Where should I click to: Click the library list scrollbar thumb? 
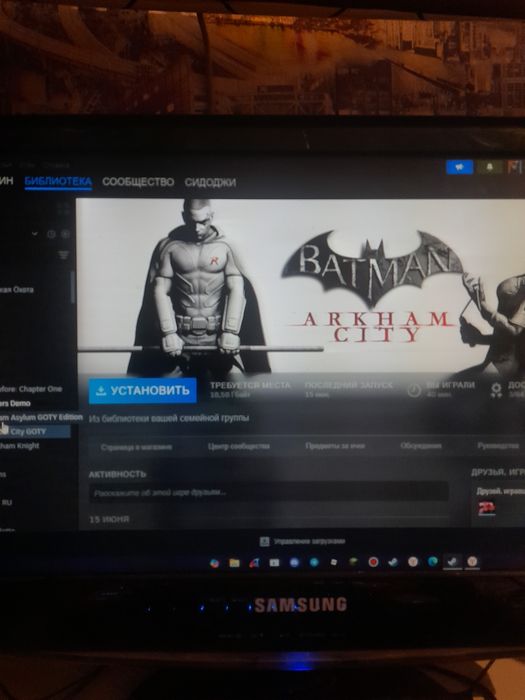pyautogui.click(x=72, y=288)
